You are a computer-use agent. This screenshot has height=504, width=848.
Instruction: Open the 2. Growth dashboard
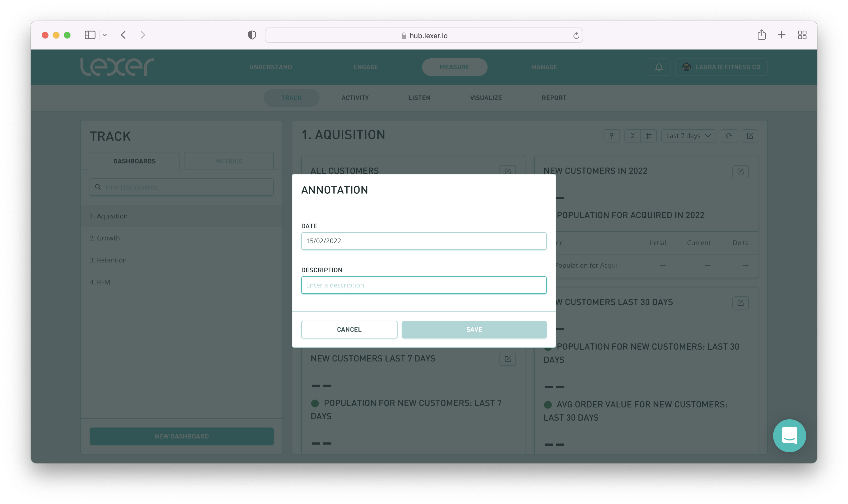(181, 238)
